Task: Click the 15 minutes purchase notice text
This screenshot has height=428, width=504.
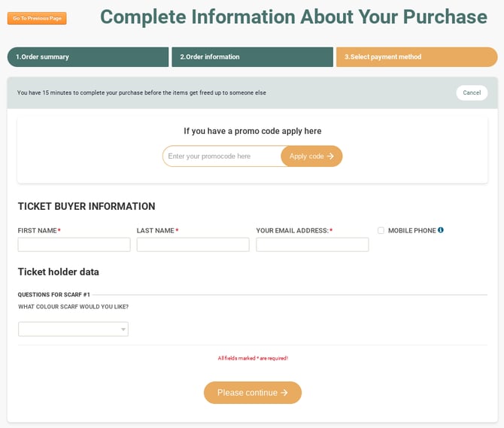Action: pyautogui.click(x=141, y=93)
